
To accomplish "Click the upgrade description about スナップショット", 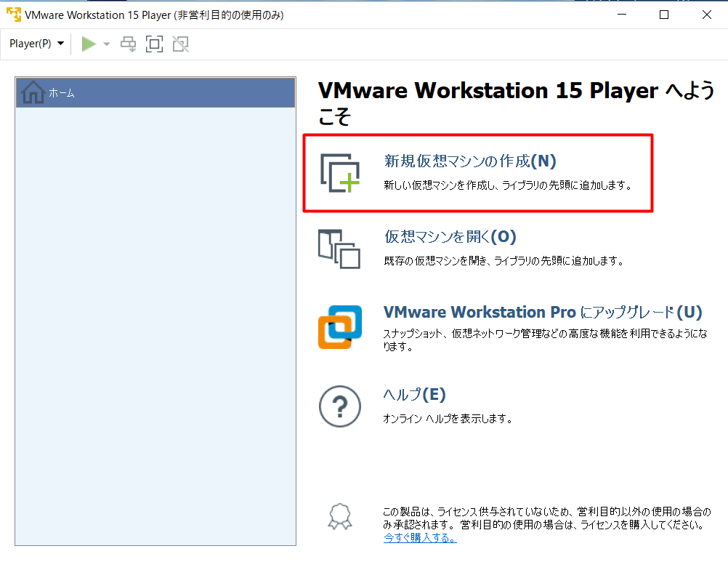I will (x=546, y=340).
